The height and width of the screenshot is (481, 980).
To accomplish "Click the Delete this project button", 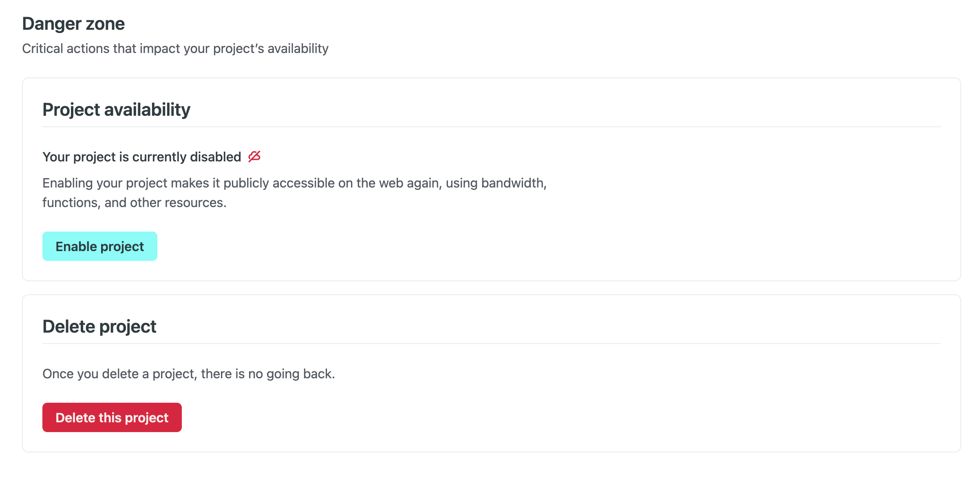I will pos(112,417).
